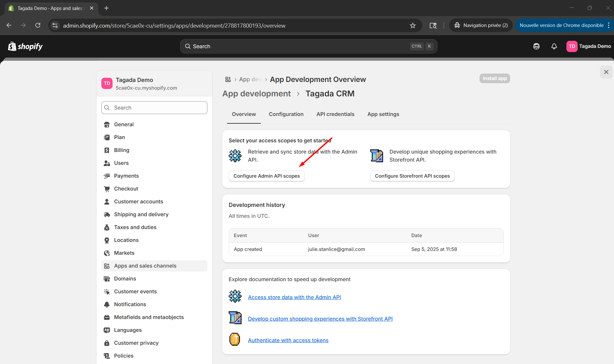Open Apps and sales channels settings
The height and width of the screenshot is (364, 614).
coord(154,266)
